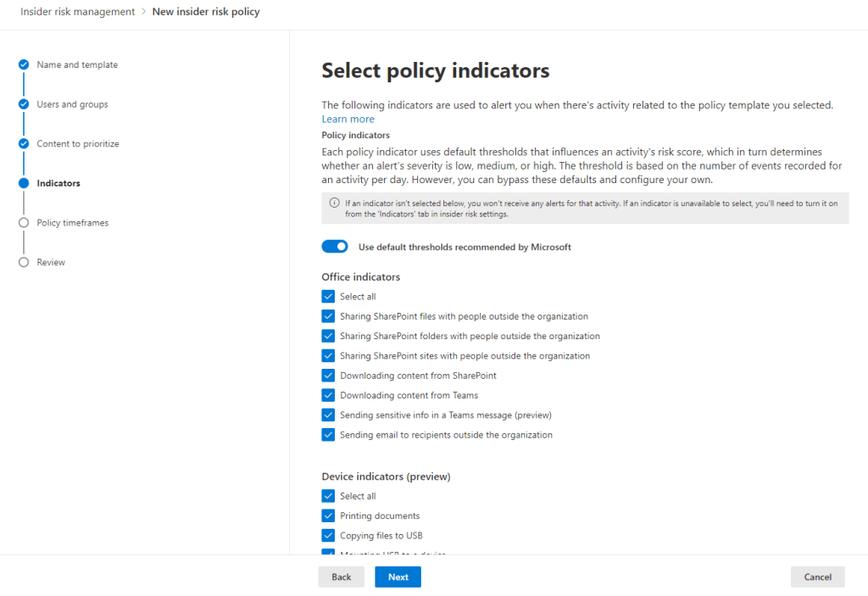Uncheck "Printing documents" under Device indicators

[x=328, y=515]
